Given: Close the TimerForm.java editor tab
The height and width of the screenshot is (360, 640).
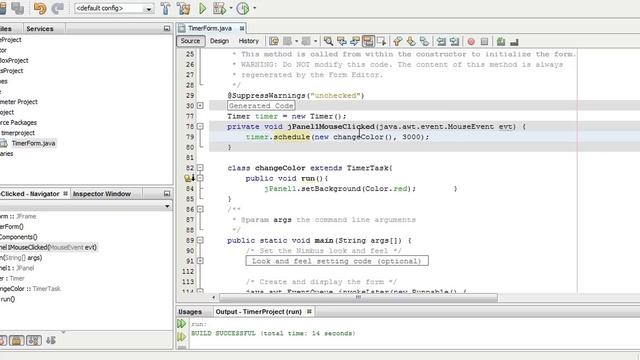Looking at the screenshot, I should [242, 28].
